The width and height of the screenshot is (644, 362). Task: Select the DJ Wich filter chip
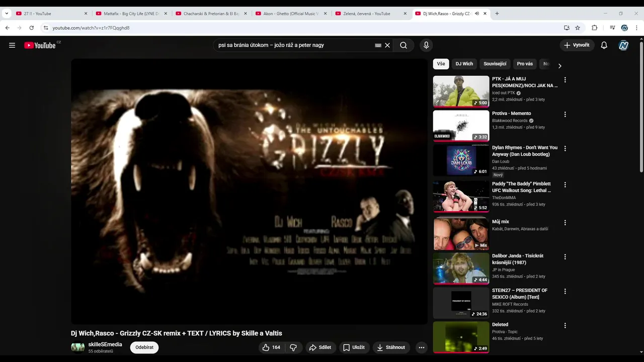click(x=464, y=64)
